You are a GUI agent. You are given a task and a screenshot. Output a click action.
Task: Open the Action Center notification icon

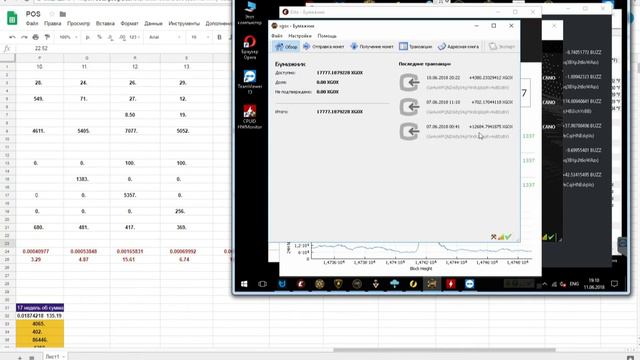pos(614,284)
